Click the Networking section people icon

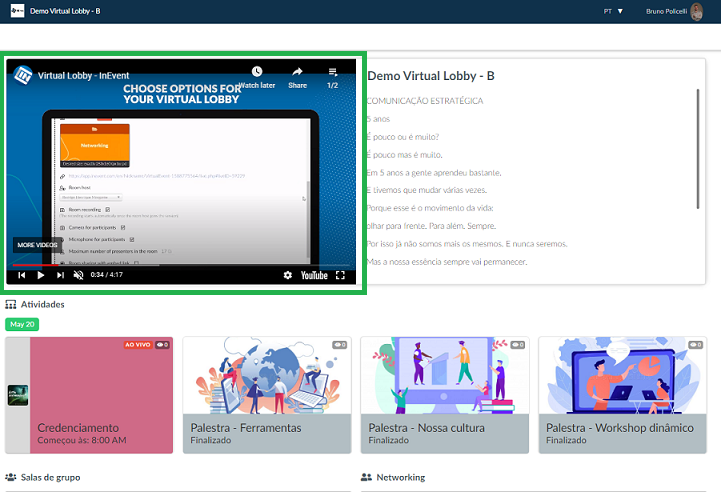[x=366, y=477]
